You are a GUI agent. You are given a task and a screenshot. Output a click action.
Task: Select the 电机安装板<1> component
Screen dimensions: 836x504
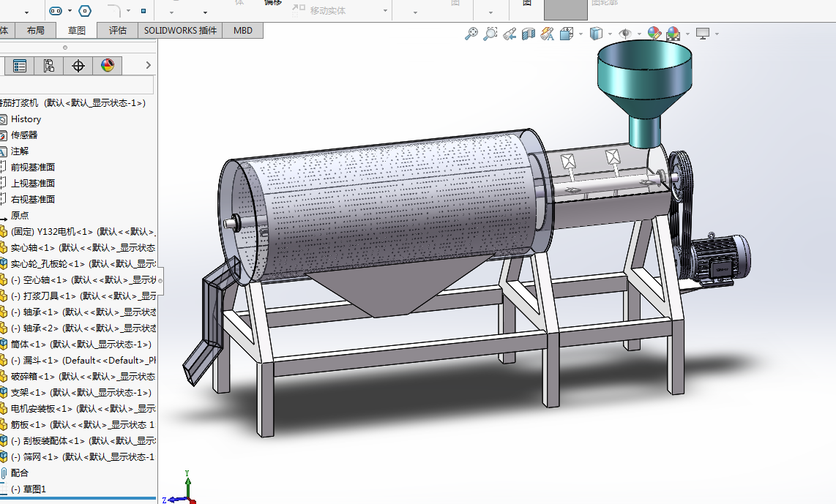click(83, 409)
